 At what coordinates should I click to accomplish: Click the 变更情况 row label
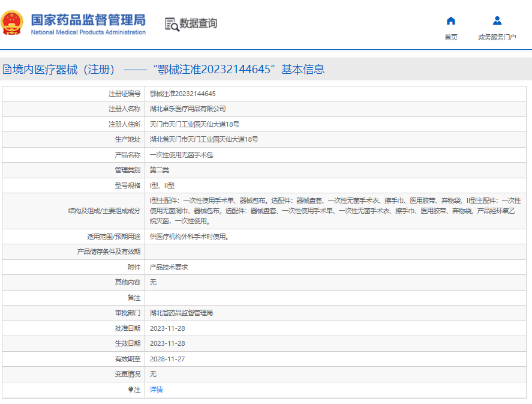[128, 374]
